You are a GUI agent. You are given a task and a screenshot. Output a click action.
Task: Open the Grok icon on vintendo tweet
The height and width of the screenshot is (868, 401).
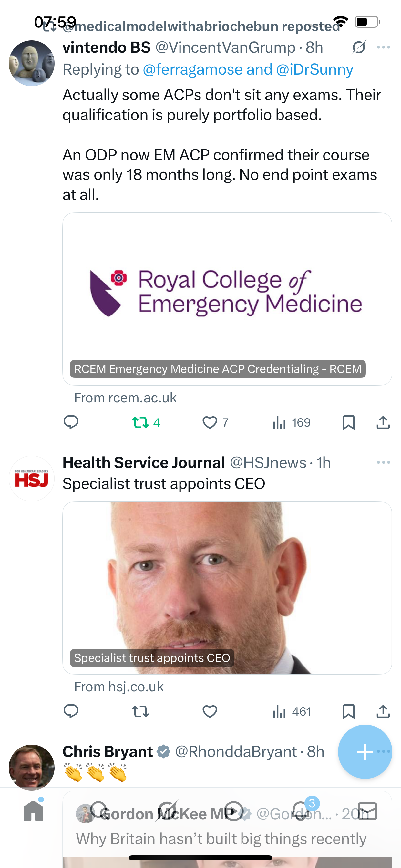(358, 47)
